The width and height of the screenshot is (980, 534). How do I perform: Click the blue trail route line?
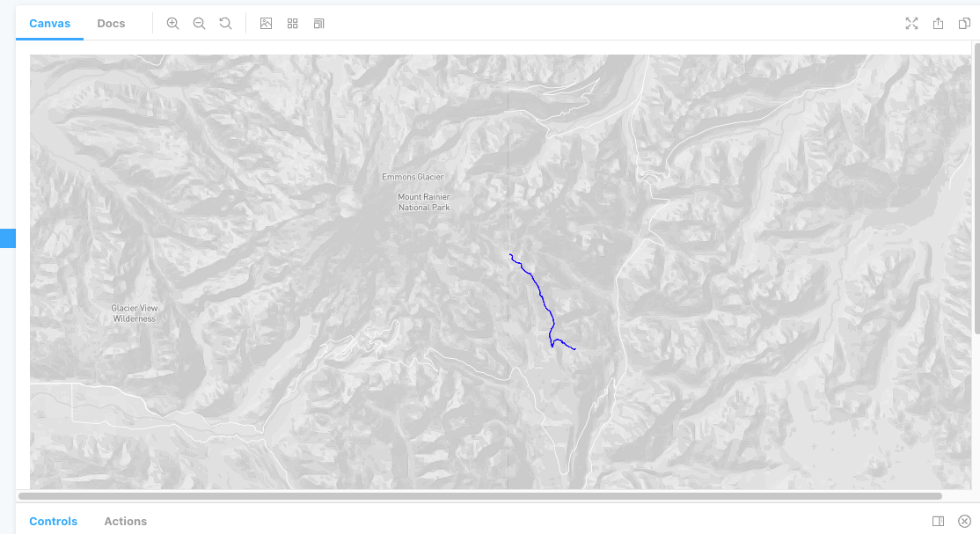click(x=539, y=290)
